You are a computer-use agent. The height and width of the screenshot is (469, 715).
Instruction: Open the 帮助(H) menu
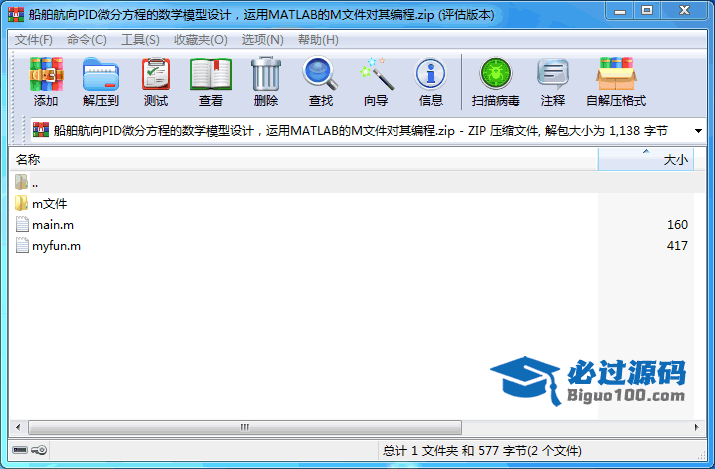pyautogui.click(x=318, y=40)
